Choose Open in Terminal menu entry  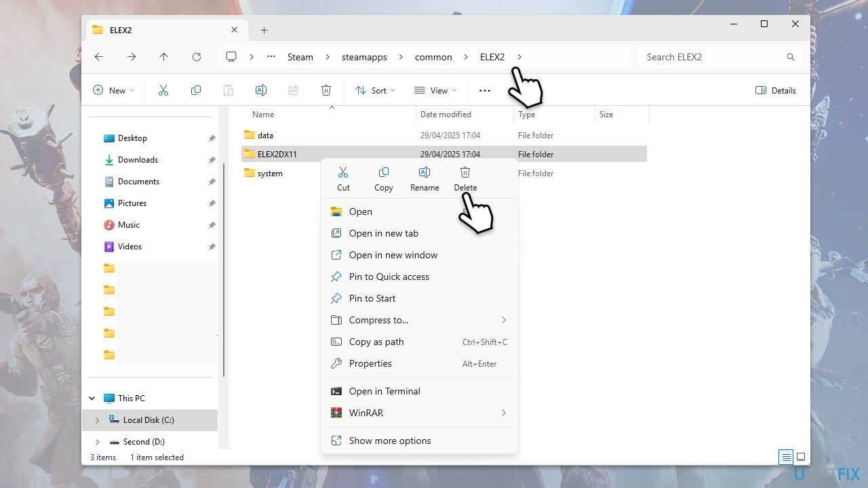click(x=384, y=391)
